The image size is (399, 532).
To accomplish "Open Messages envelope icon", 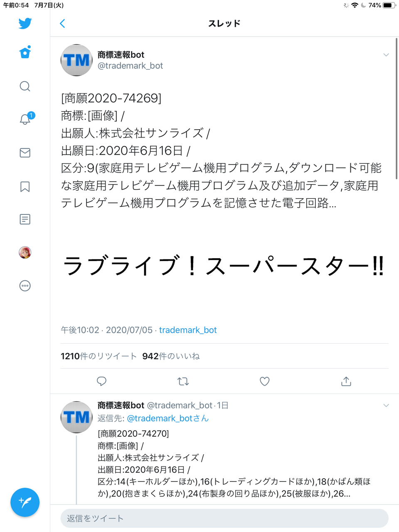I will [25, 153].
